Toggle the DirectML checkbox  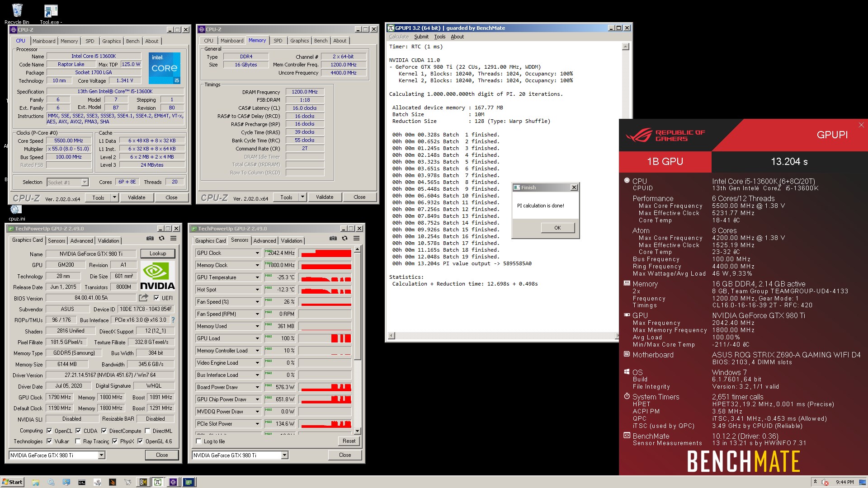coord(147,431)
